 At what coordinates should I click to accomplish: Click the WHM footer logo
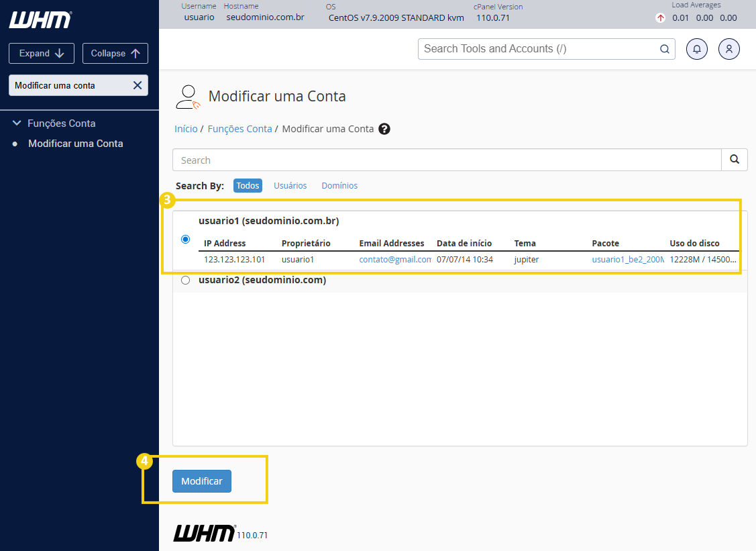point(205,533)
